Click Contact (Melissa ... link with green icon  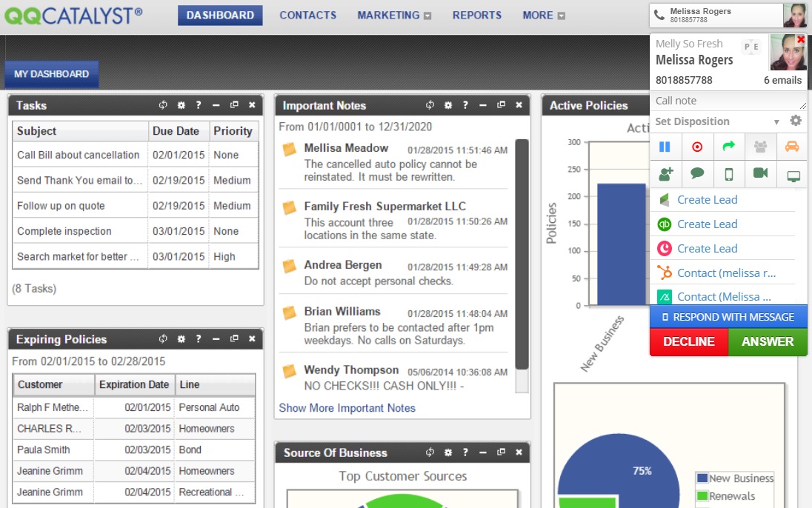click(724, 297)
